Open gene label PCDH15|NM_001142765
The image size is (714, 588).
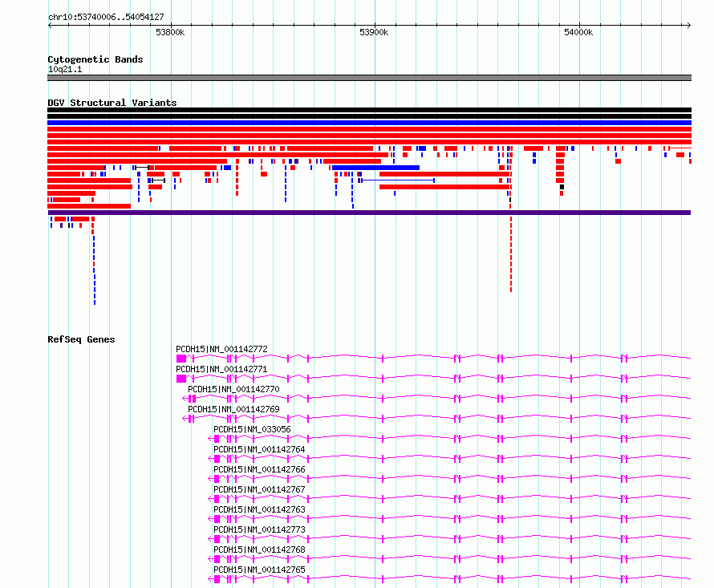click(259, 570)
